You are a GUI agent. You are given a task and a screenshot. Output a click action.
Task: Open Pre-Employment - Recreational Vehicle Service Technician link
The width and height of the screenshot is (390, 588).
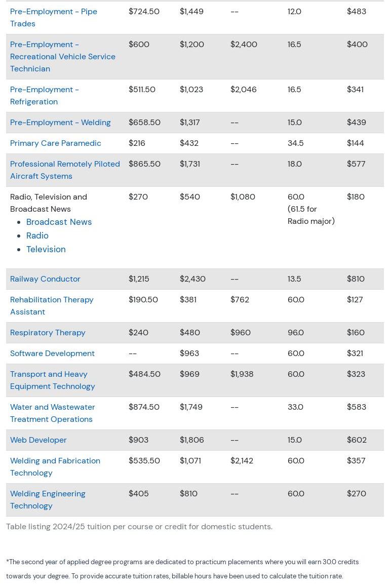[62, 56]
